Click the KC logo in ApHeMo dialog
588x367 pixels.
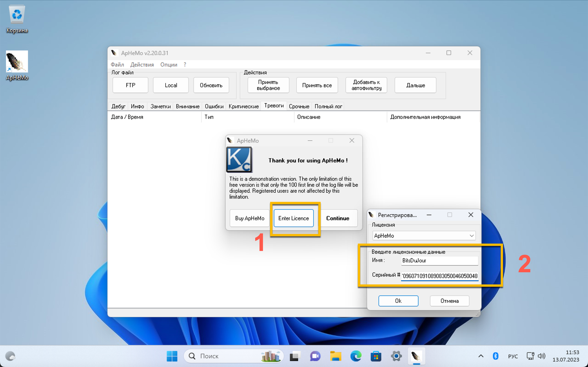239,160
